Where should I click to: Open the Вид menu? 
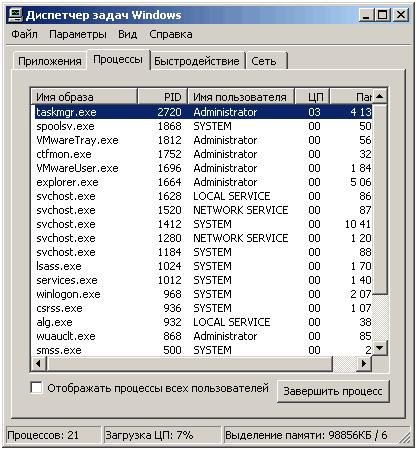tap(128, 34)
